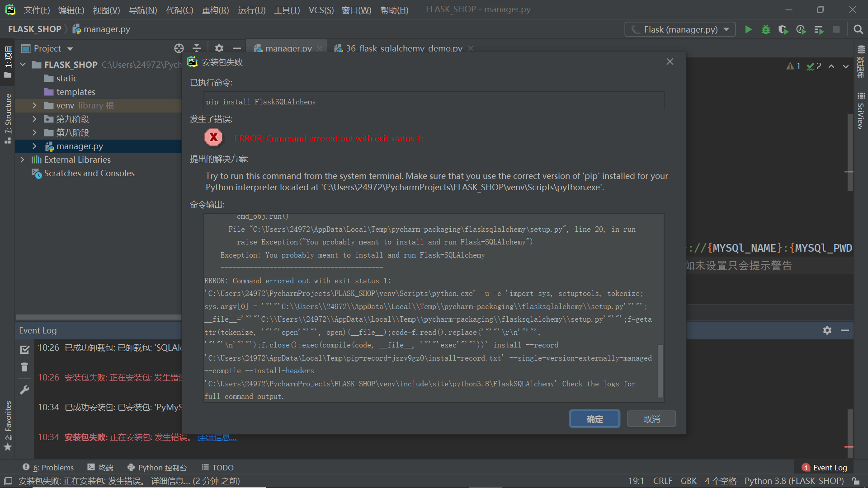Screen dimensions: 868x488
Task: Open Event Log settings via the gear icon
Action: (827, 330)
